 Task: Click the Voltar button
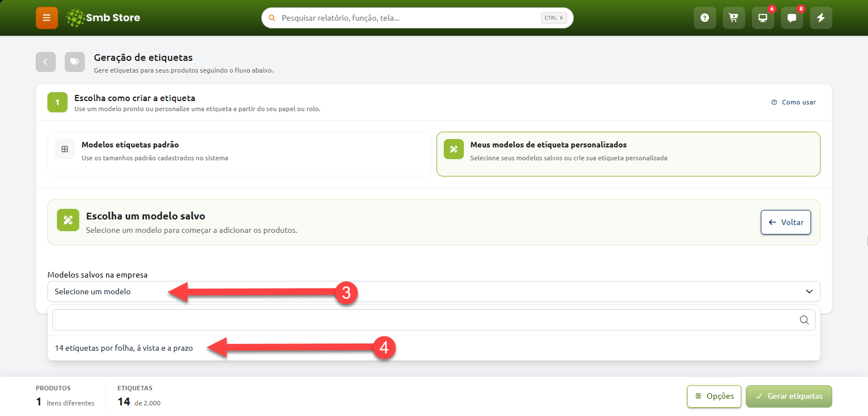[x=786, y=222]
